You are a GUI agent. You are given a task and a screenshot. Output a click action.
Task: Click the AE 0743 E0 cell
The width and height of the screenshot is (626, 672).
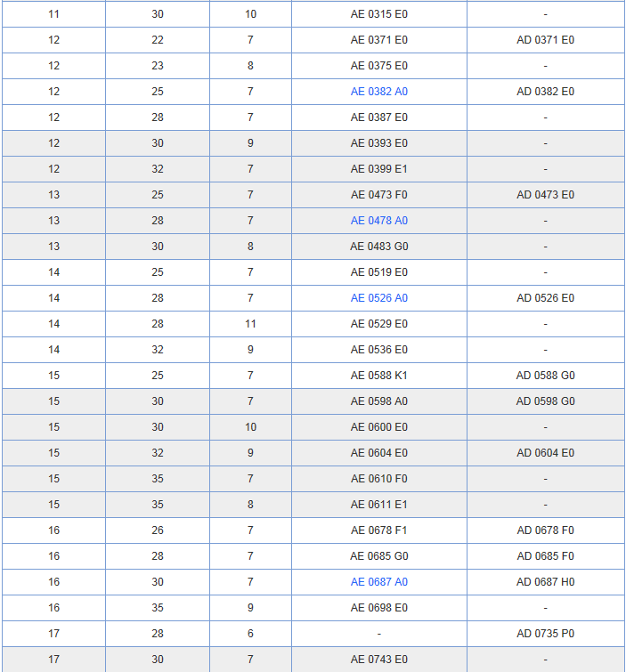point(378,660)
